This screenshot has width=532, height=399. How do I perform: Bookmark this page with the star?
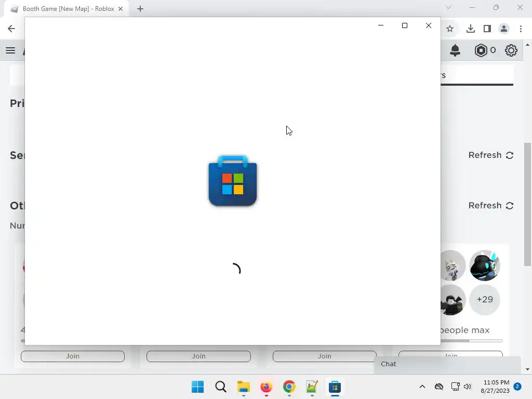coord(450,29)
